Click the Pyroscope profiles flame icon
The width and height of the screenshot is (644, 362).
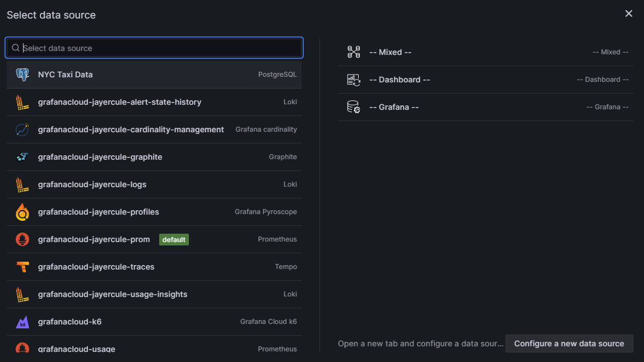(x=22, y=212)
